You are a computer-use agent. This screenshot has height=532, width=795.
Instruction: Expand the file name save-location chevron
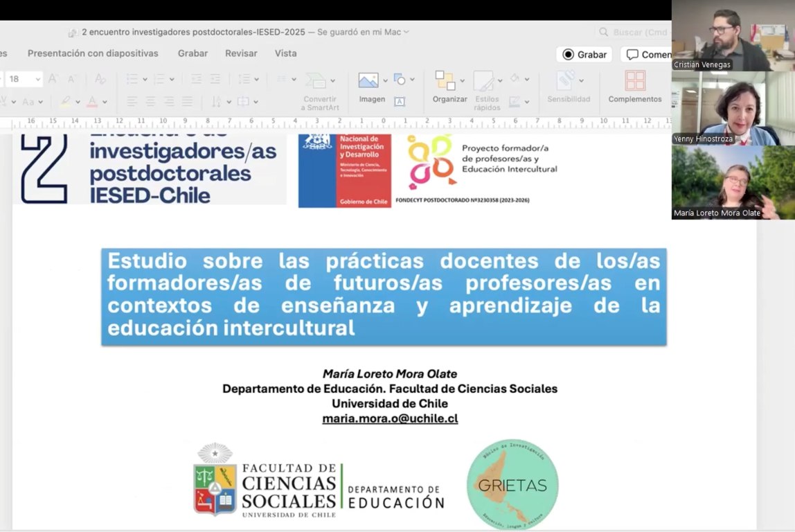tap(407, 32)
